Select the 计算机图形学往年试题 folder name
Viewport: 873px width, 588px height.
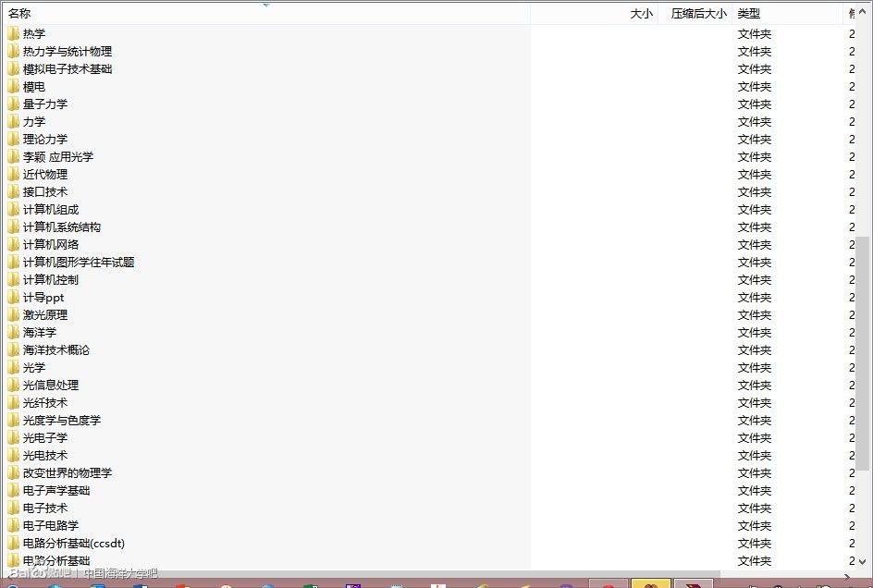point(79,262)
